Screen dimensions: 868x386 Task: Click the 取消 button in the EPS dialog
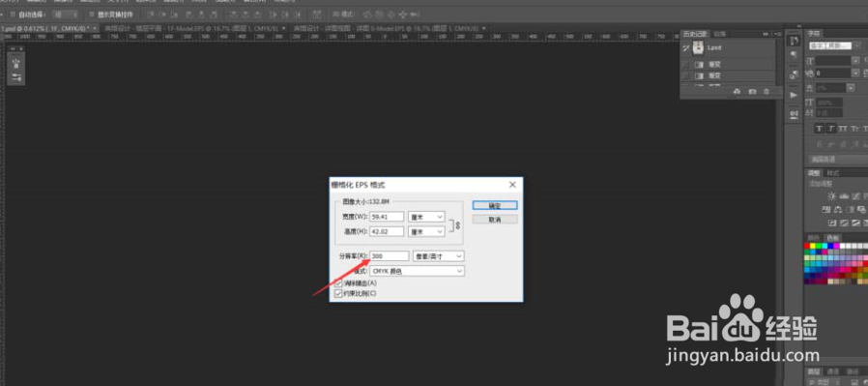495,220
